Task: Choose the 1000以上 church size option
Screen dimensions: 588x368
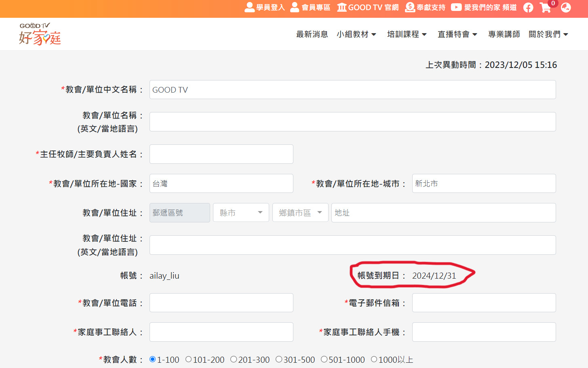Action: (374, 359)
